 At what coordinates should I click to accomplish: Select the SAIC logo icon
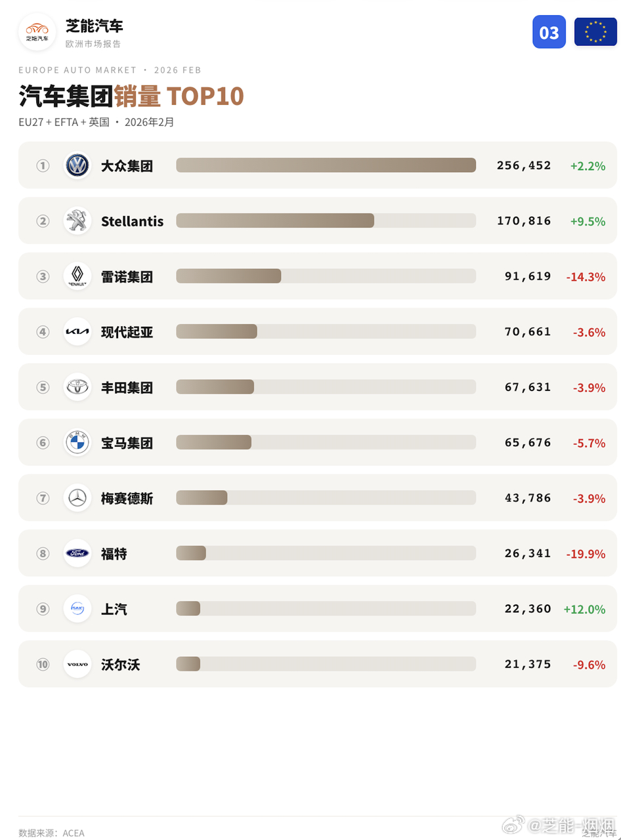click(77, 609)
